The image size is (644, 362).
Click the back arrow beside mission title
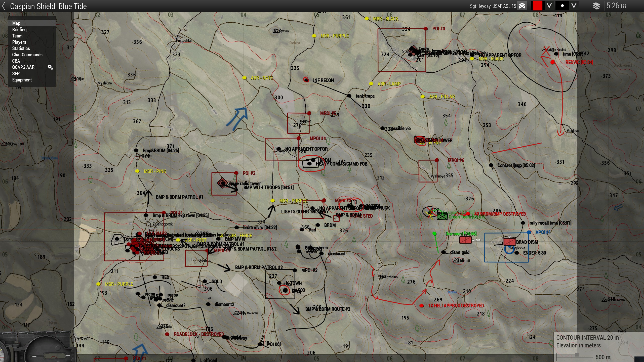4,6
